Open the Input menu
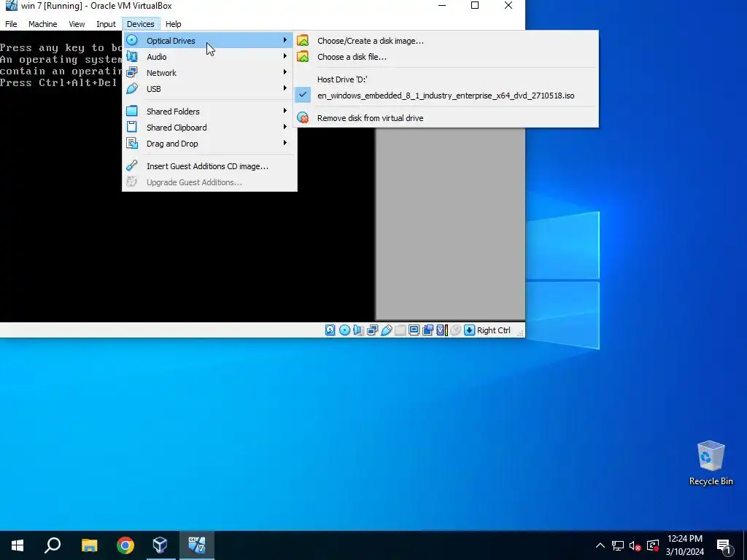Viewport: 747px width, 560px height. pos(106,24)
